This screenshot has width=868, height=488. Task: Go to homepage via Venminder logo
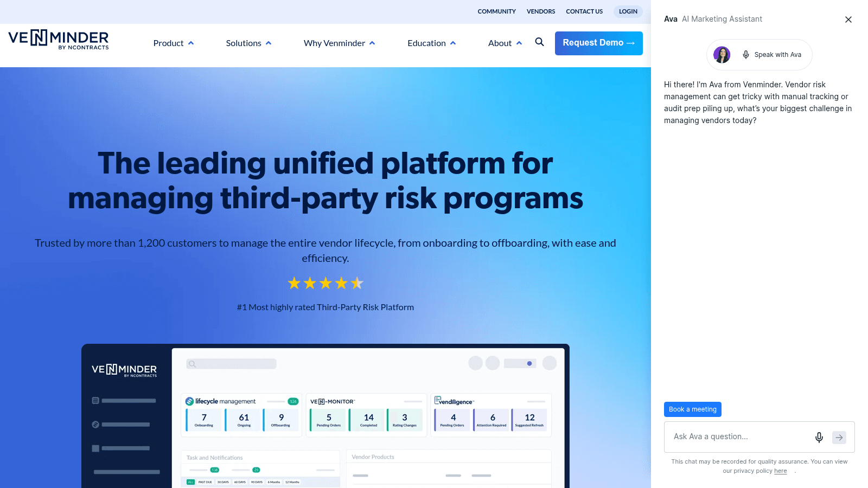tap(59, 40)
